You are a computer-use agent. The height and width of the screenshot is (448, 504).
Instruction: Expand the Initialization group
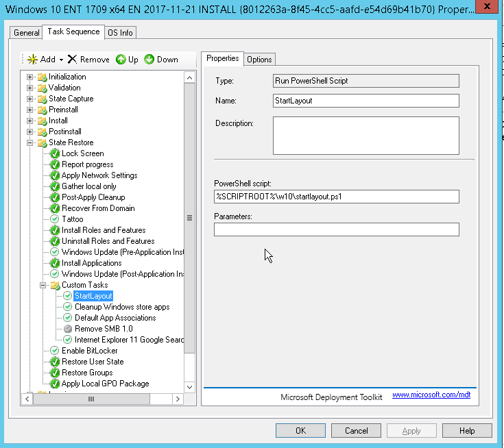(x=29, y=77)
